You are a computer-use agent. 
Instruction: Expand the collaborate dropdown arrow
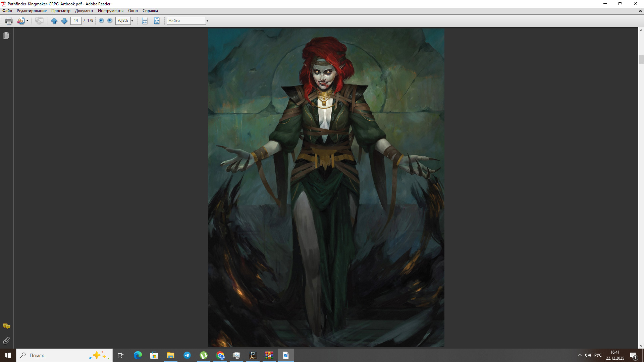28,21
